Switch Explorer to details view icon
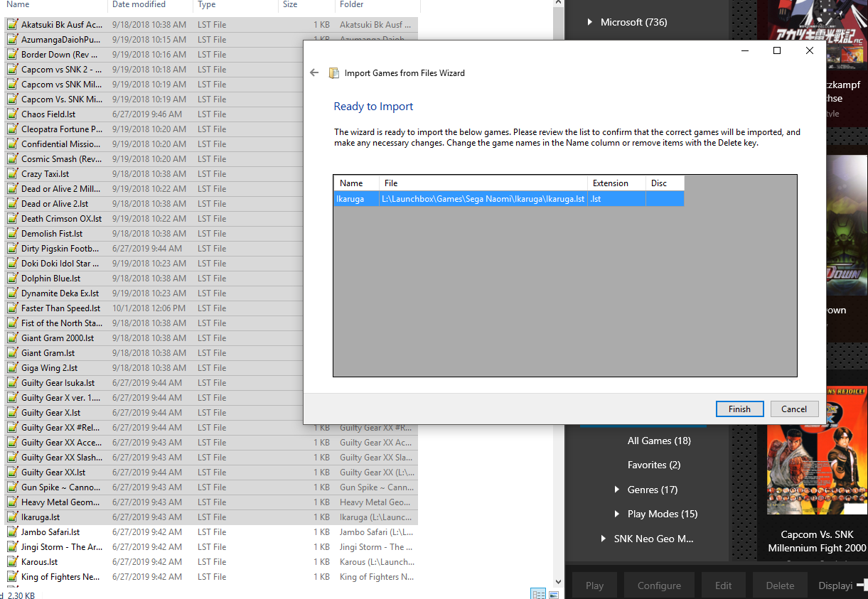Viewport: 868px width, 599px height. (x=538, y=594)
